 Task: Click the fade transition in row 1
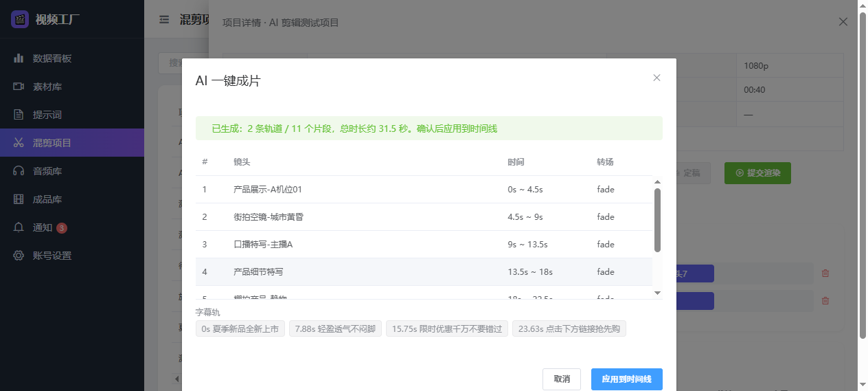coord(606,190)
